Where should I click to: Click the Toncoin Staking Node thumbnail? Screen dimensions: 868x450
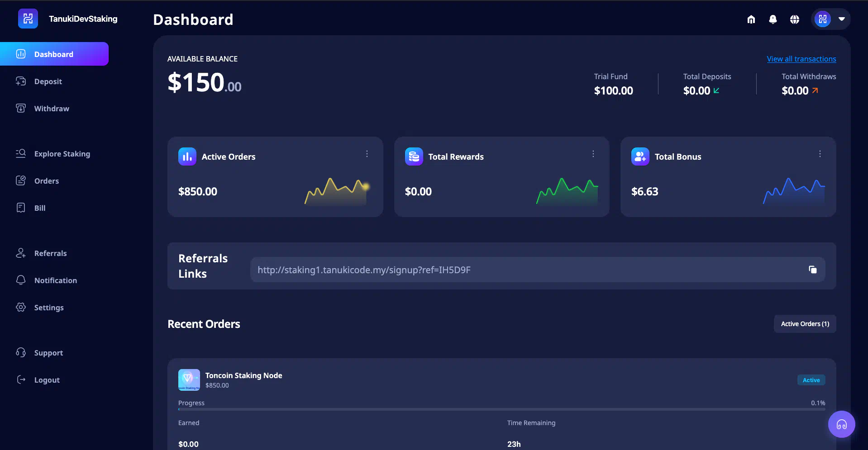click(189, 380)
